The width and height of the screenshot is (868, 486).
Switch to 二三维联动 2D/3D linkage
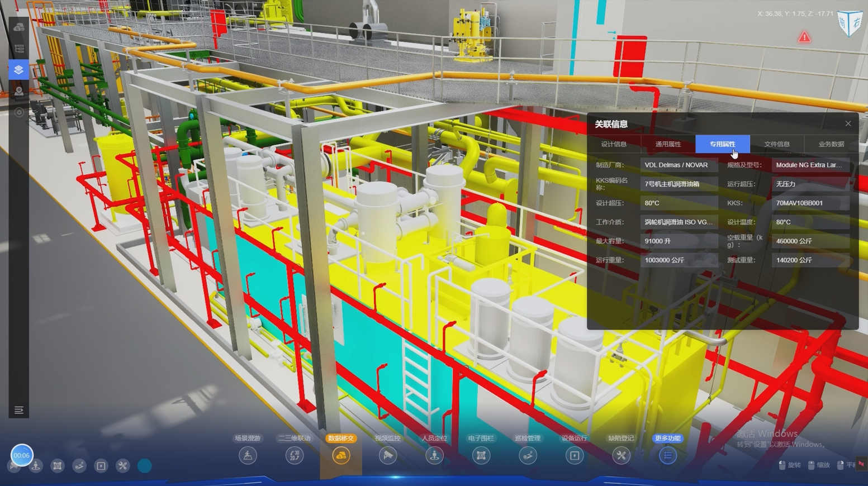point(295,455)
